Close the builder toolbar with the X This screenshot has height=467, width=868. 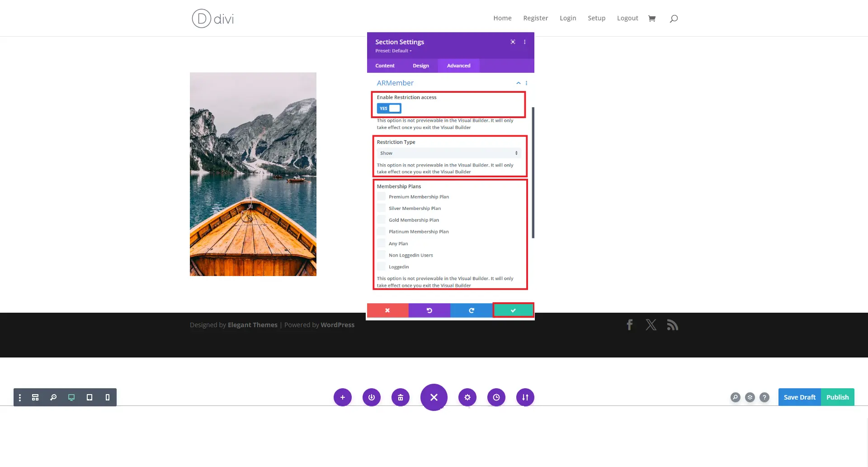(434, 397)
